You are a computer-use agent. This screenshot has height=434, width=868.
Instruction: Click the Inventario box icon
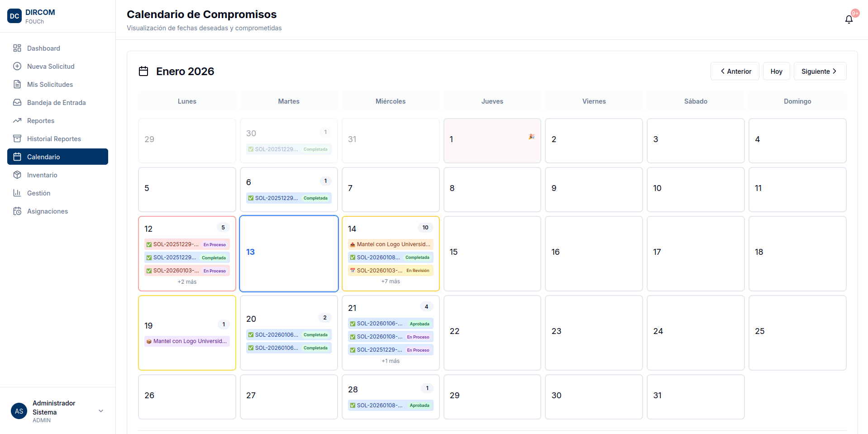(x=17, y=175)
